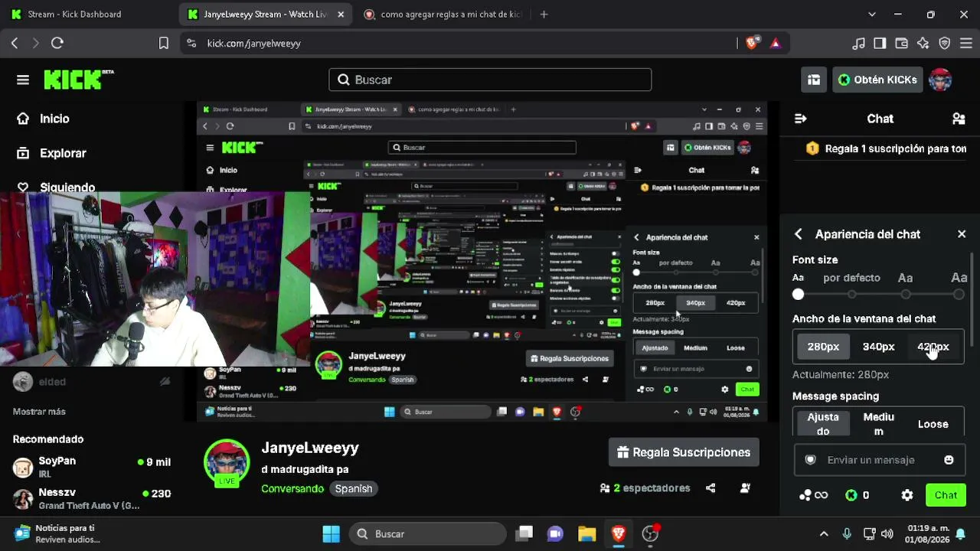The image size is (980, 551).
Task: Reload the page in Brave
Action: click(x=57, y=44)
